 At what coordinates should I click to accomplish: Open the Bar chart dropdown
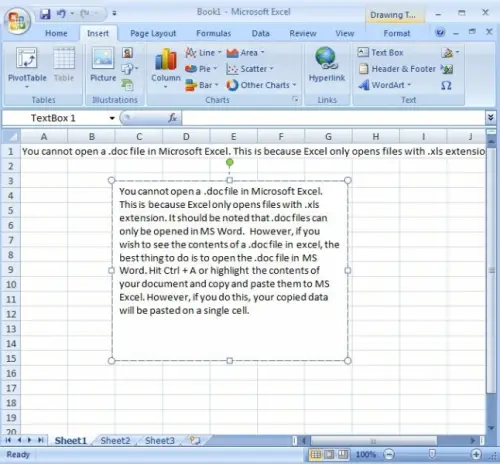[202, 85]
